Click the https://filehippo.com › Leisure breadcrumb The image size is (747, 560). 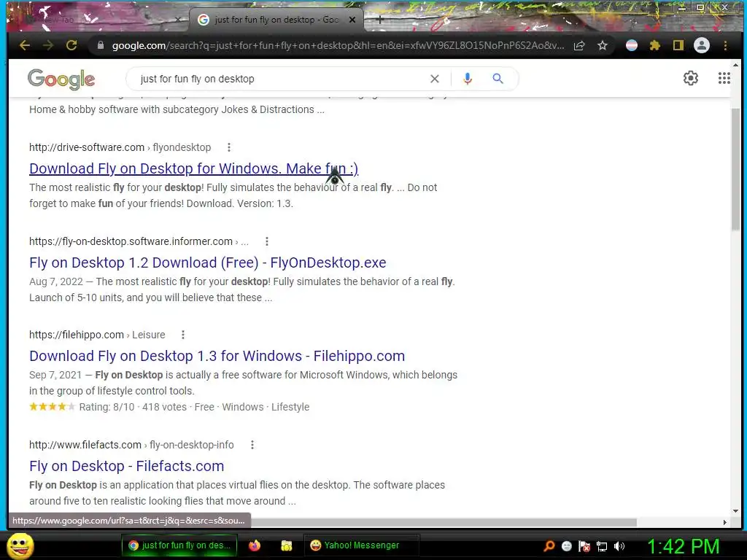pyautogui.click(x=97, y=335)
